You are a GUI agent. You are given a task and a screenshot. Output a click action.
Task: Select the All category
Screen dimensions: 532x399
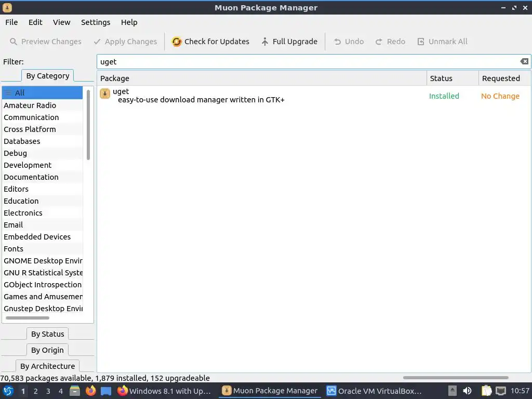coord(43,92)
